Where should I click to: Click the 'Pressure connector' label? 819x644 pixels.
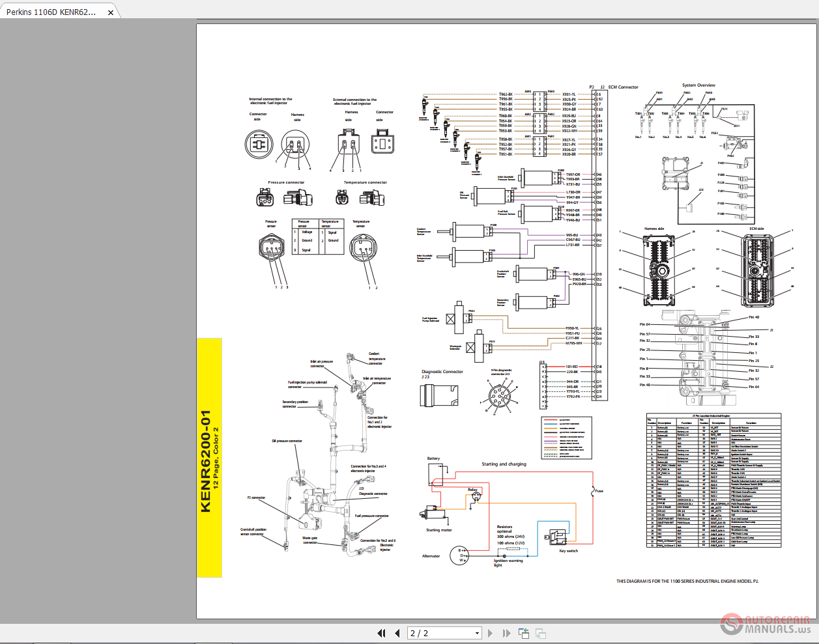[x=286, y=182]
